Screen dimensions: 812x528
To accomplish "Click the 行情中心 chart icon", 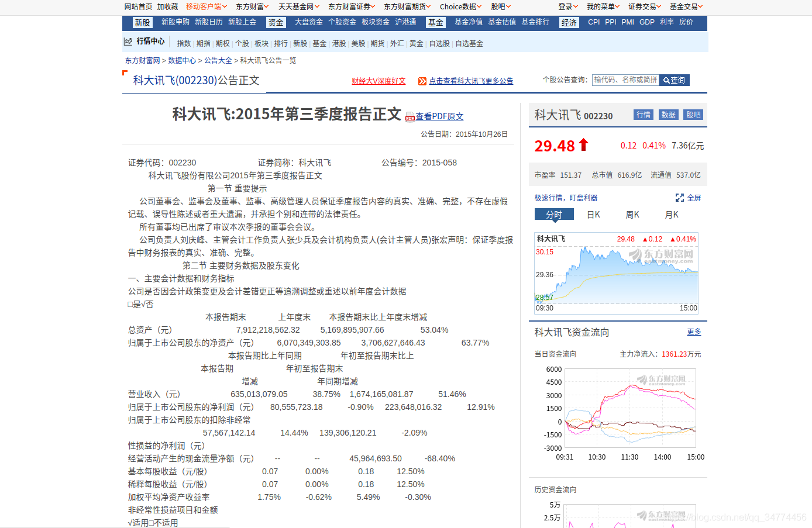I will (x=128, y=42).
